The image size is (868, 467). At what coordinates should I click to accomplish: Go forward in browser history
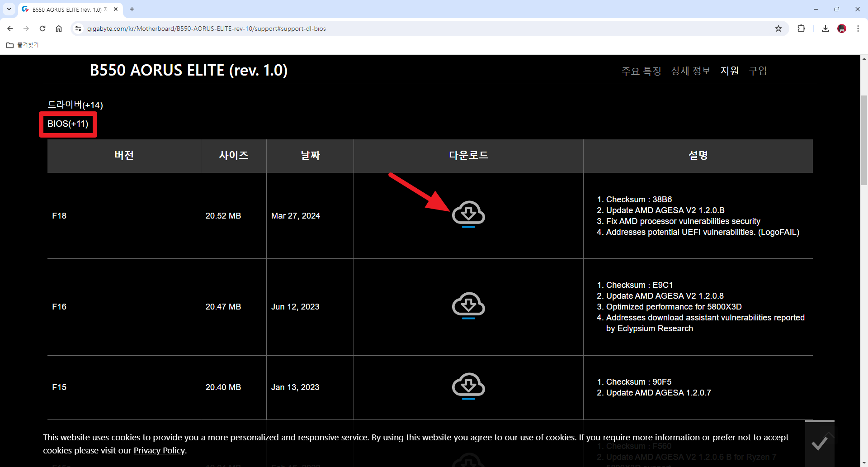[26, 29]
